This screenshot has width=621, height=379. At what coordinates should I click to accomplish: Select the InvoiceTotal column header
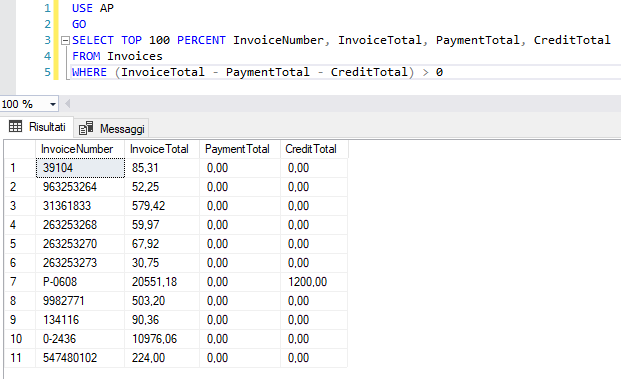[x=162, y=149]
